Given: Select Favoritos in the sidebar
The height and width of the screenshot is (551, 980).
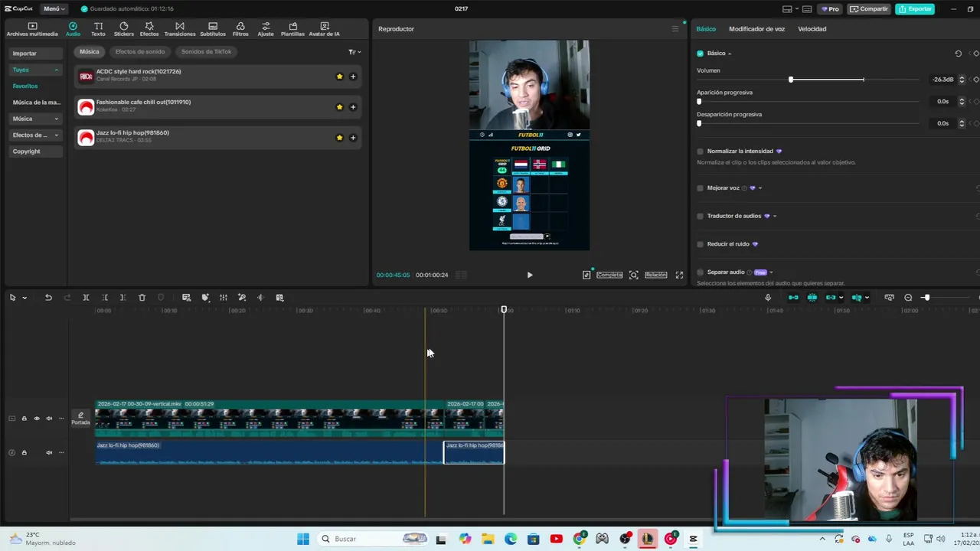Looking at the screenshot, I should (25, 86).
